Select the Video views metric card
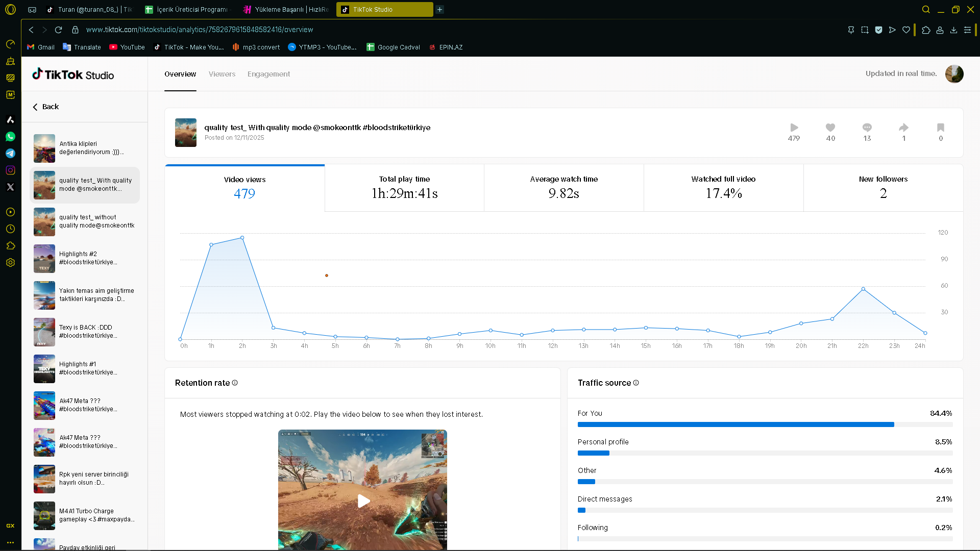 click(244, 188)
